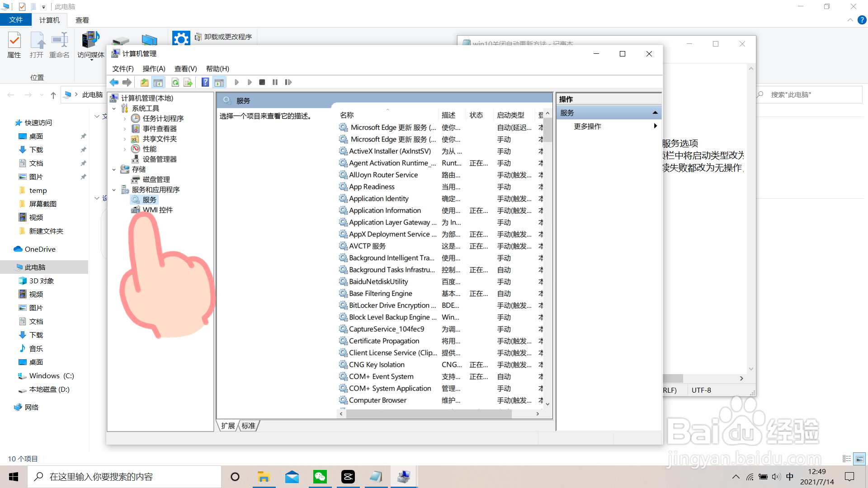Click the horizontal scrollbar under the services list
The height and width of the screenshot is (488, 868).
pyautogui.click(x=428, y=413)
